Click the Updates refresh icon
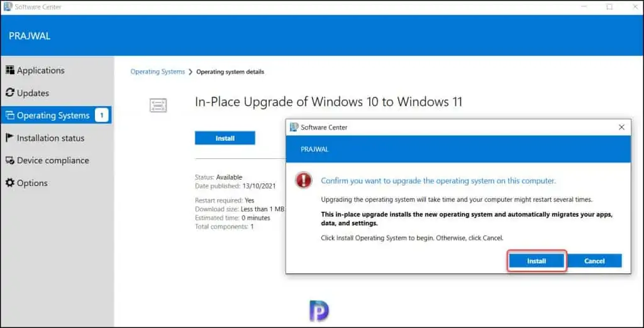Screen dimensions: 644x328 [x=10, y=93]
